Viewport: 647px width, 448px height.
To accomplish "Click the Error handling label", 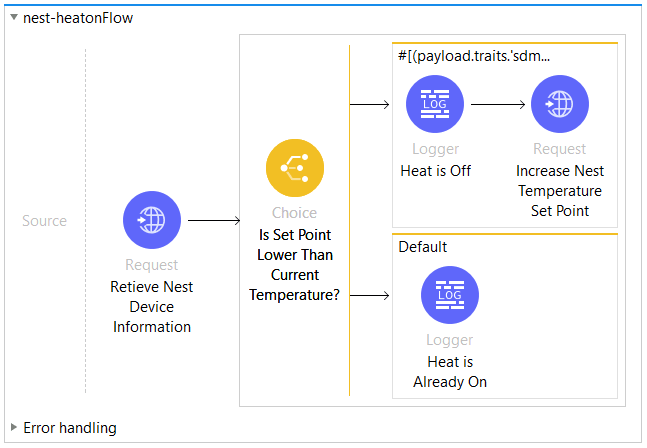I will [x=70, y=428].
